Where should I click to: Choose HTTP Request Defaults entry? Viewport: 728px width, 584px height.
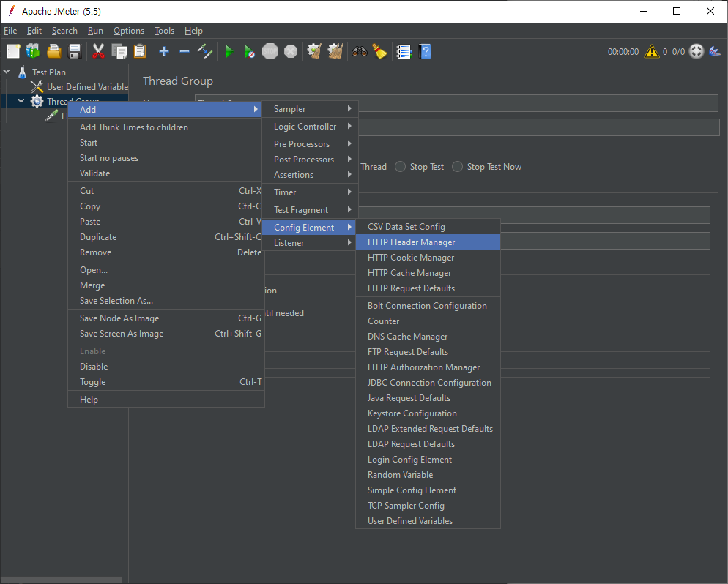click(x=428, y=288)
